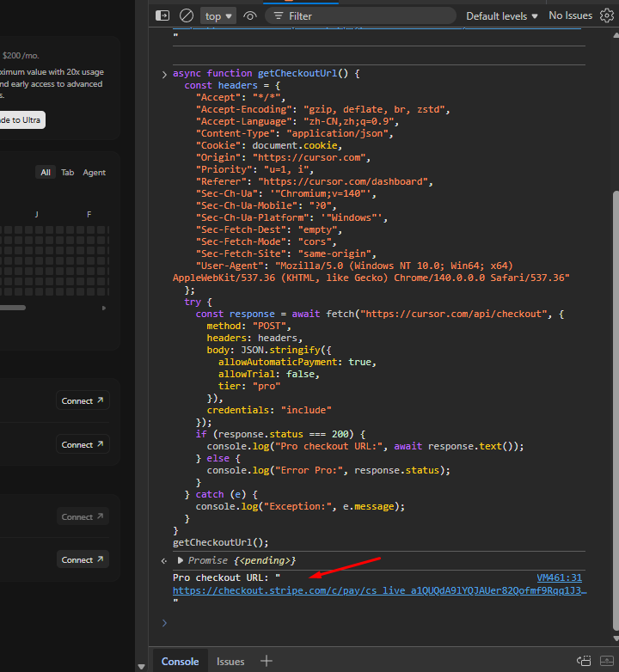The image size is (619, 672).
Task: Switch to the Console drawer tab
Action: pyautogui.click(x=180, y=662)
